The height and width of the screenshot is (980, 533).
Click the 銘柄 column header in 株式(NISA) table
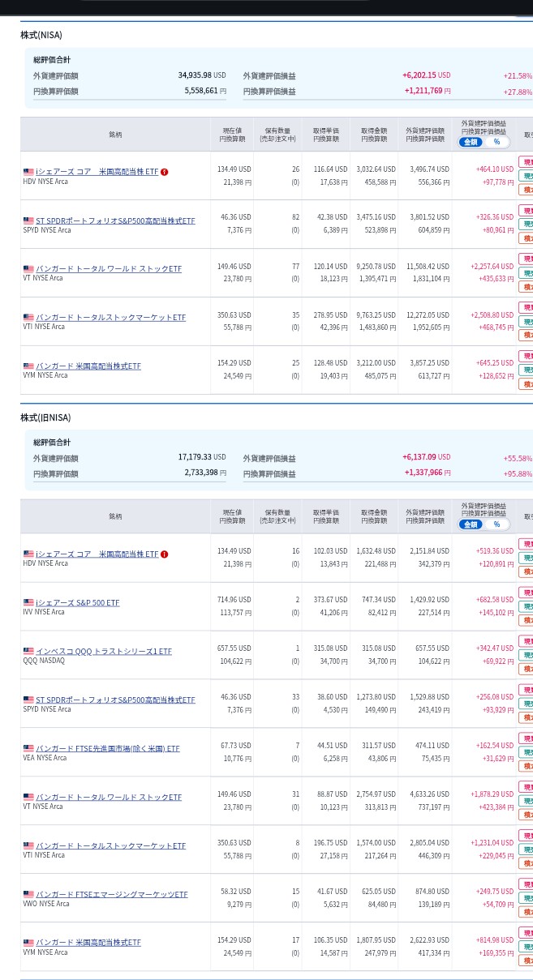coord(115,135)
